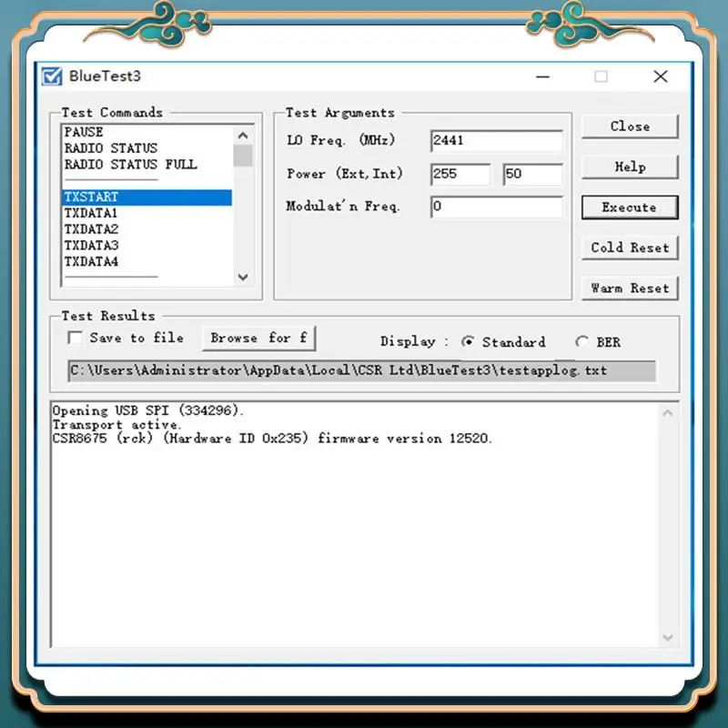The width and height of the screenshot is (728, 728).
Task: Close the BlueTest3 dialog via Close button
Action: pos(629,126)
